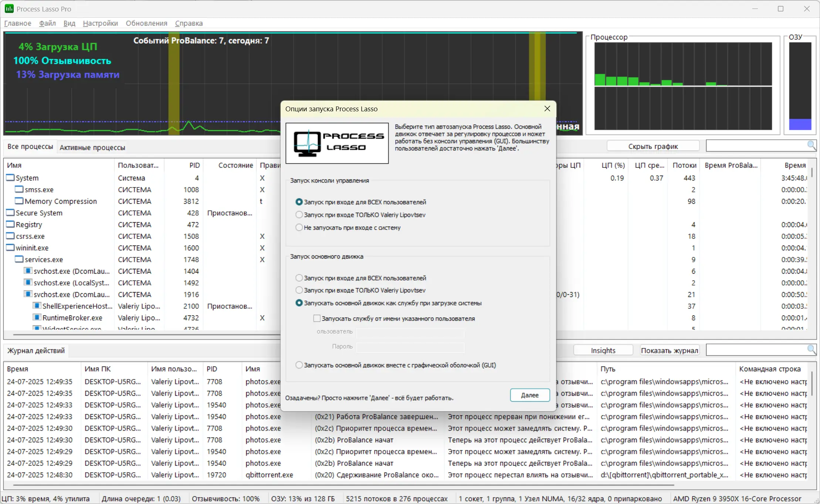Click the search magnifier icon beside Hide graph
Image resolution: width=820 pixels, height=504 pixels.
811,145
